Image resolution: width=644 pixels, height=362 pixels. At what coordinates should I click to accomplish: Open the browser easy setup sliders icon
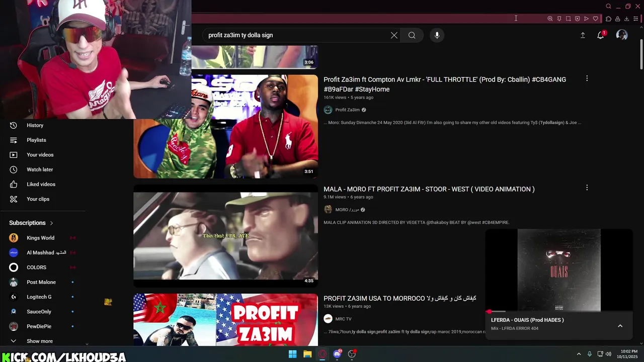click(x=635, y=19)
